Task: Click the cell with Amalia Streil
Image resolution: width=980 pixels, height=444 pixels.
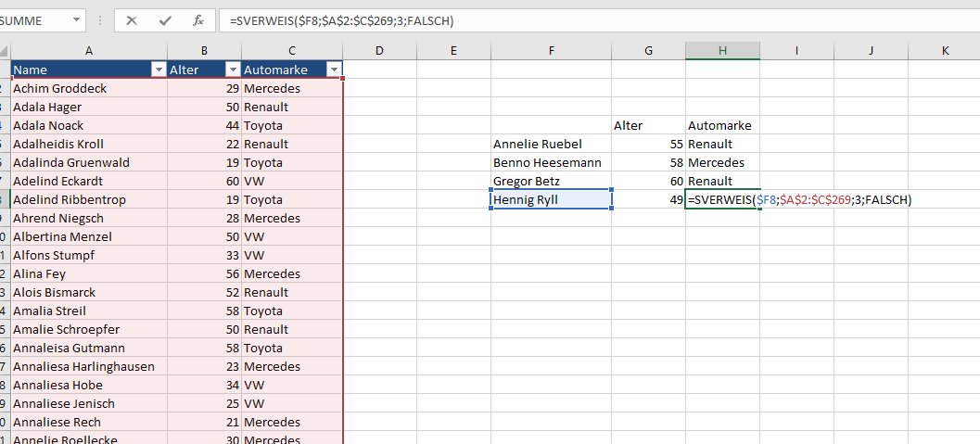Action: [89, 311]
